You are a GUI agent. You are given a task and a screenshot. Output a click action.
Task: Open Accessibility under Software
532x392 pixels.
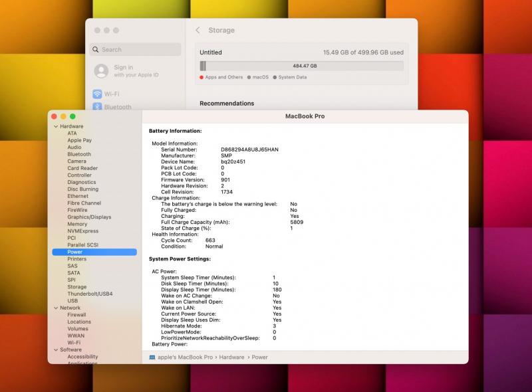pos(82,357)
